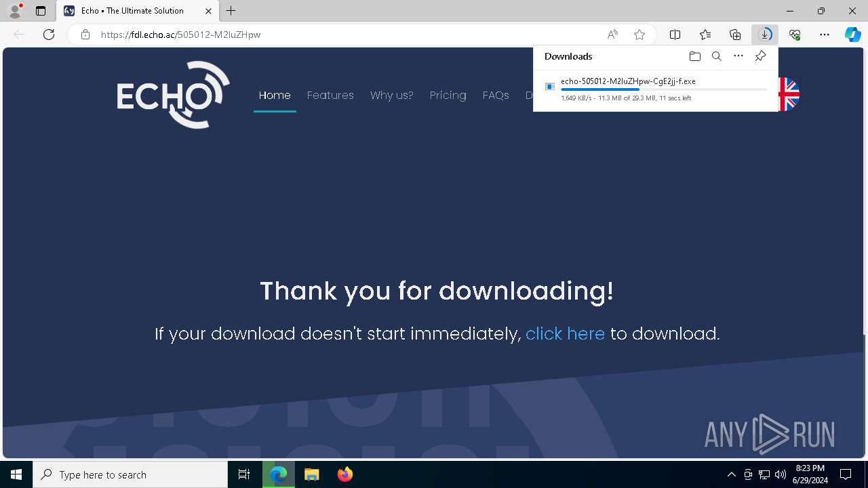Open Features page
Viewport: 868px width, 488px height.
(x=330, y=96)
